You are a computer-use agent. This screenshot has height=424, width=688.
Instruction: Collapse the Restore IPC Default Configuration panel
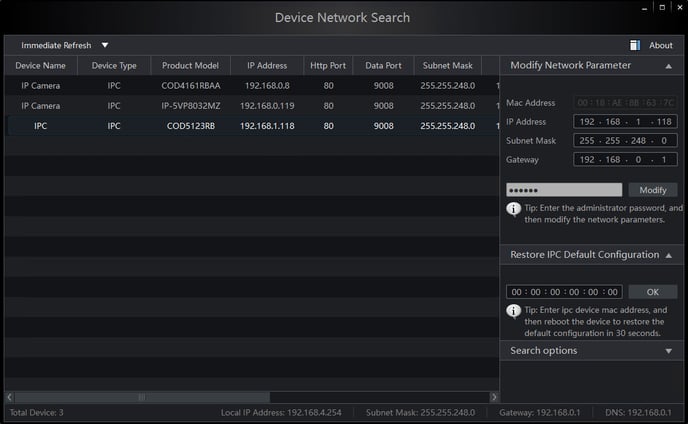click(x=668, y=255)
